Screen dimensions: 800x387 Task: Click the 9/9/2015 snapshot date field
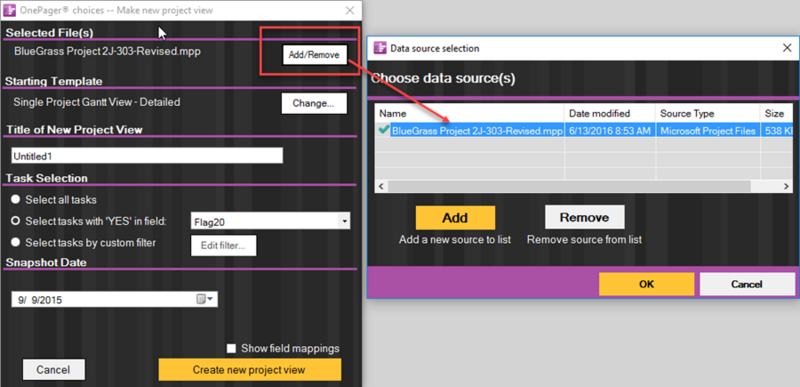[x=114, y=300]
